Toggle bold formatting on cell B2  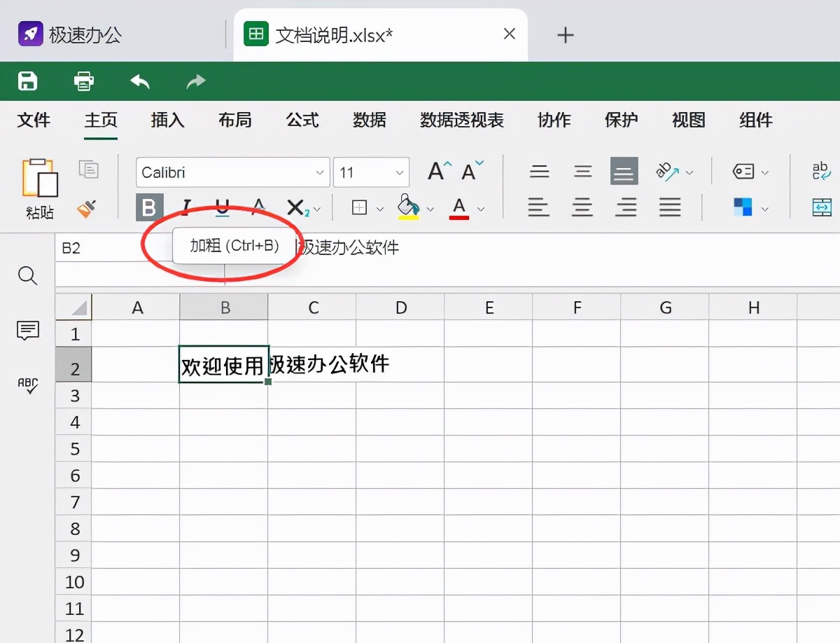click(x=149, y=207)
